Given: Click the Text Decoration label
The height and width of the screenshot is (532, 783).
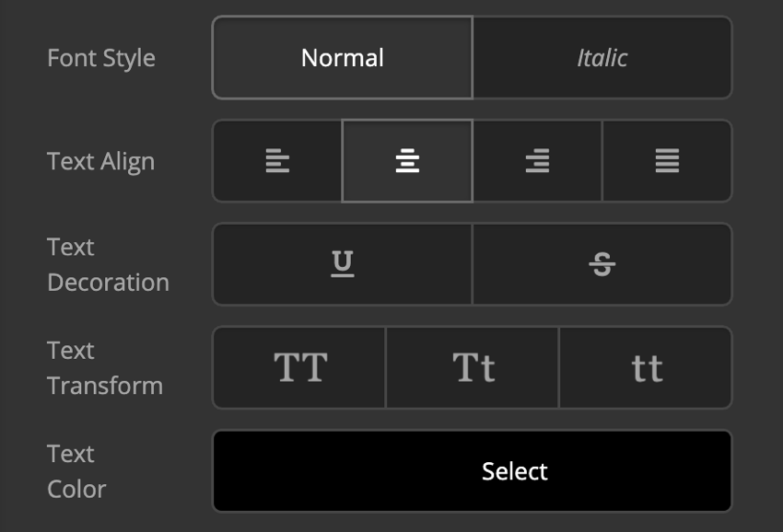Looking at the screenshot, I should pyautogui.click(x=108, y=264).
